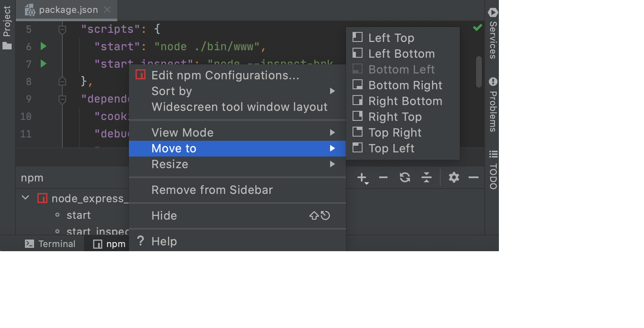644x328 pixels.
Task: Click the Top Left position icon
Action: coord(358,147)
